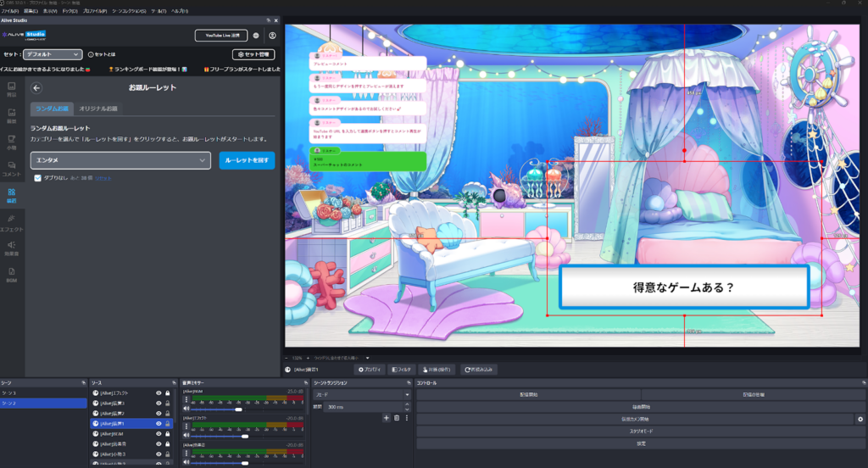The width and height of the screenshot is (868, 468).
Task: Add a scene transition with the plus icon
Action: (386, 418)
